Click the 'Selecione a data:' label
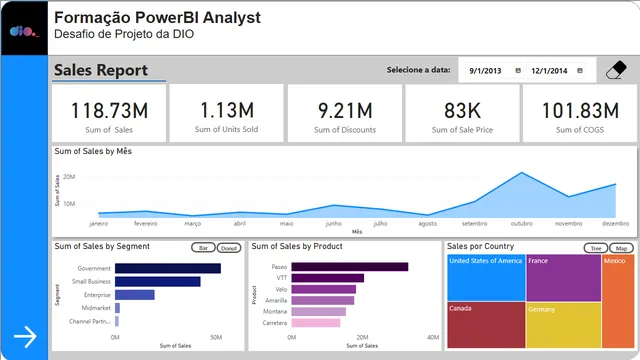The image size is (640, 360). (418, 70)
